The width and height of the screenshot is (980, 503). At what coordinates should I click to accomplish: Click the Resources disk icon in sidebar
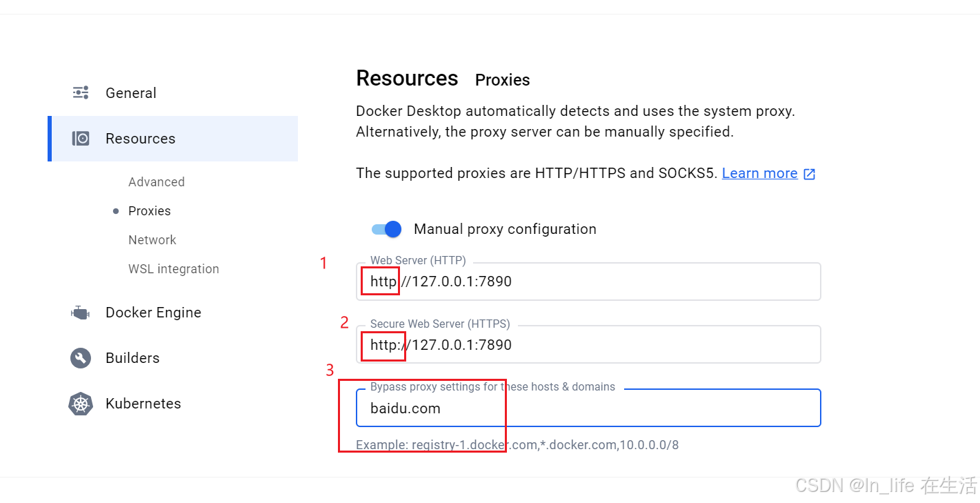[x=81, y=139]
